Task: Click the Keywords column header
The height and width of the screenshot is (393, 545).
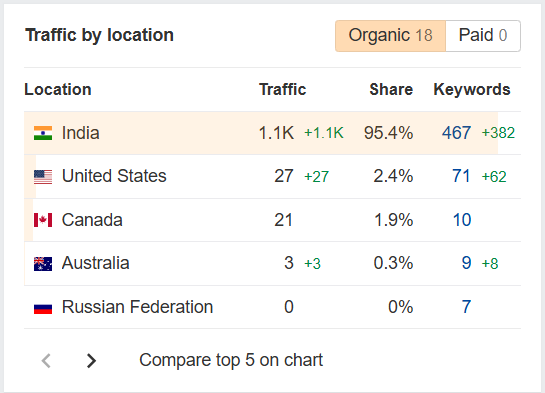Action: click(472, 90)
